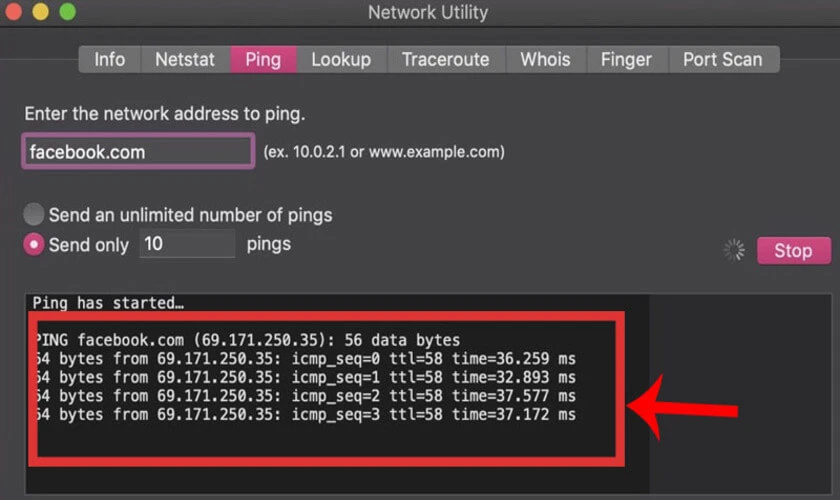Stop the running ping
Viewport: 840px width, 500px height.
[793, 250]
